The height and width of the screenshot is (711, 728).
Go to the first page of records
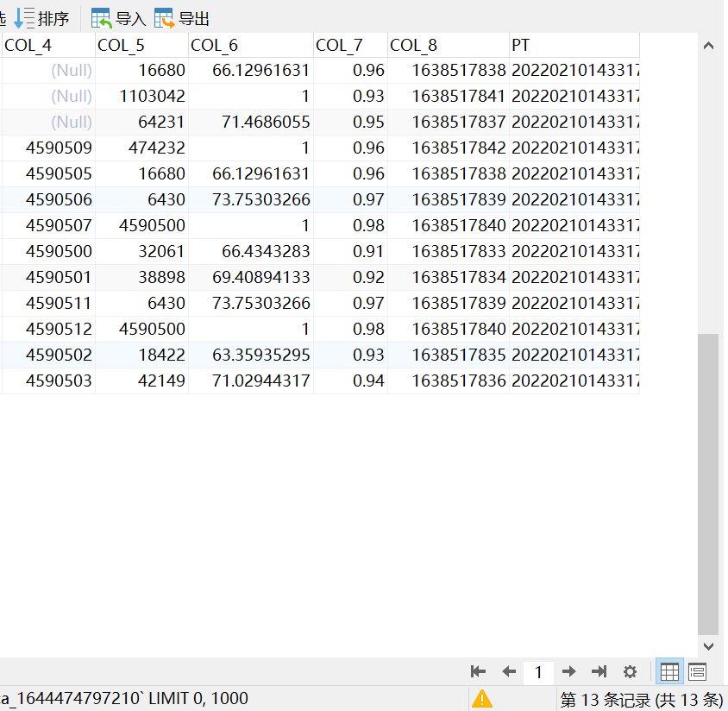point(478,671)
